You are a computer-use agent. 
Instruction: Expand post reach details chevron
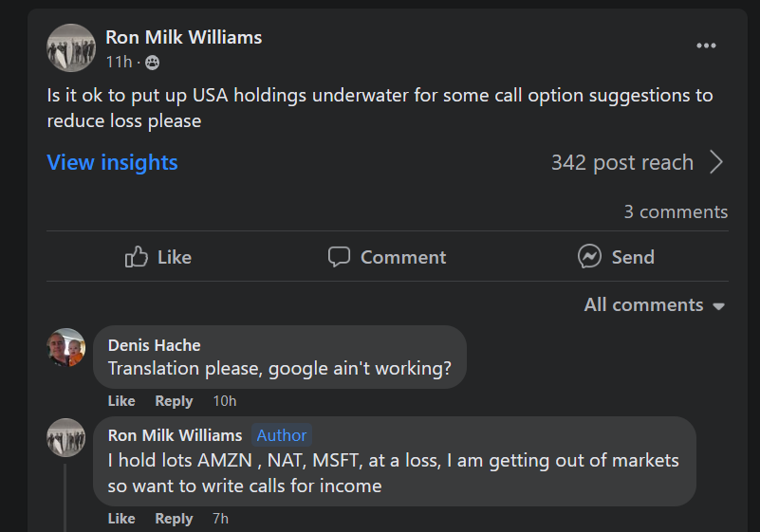pyautogui.click(x=716, y=163)
